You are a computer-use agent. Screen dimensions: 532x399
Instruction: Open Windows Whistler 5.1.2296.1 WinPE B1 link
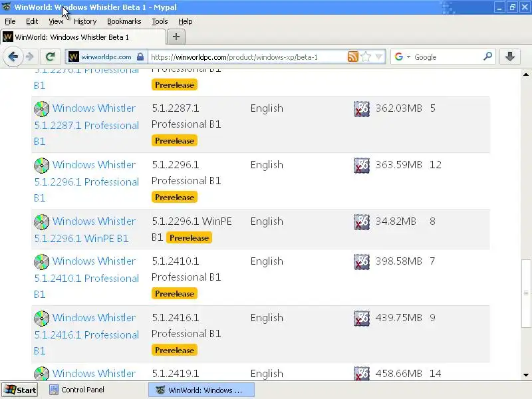point(85,229)
